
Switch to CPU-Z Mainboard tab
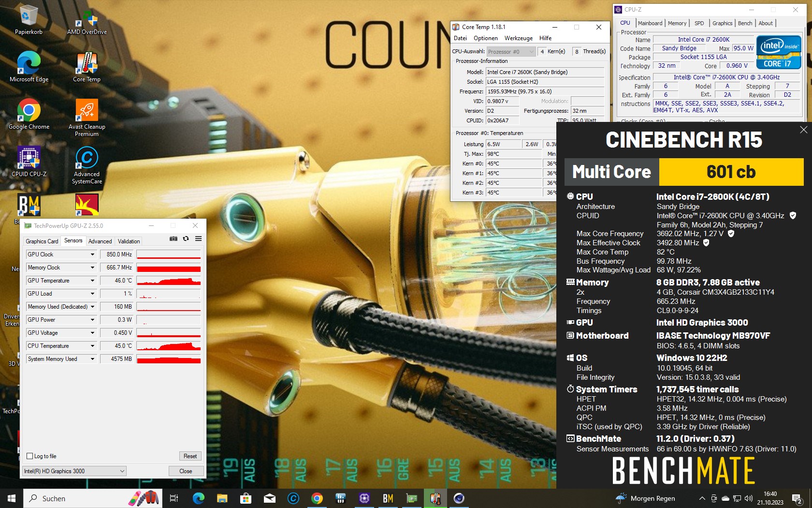tap(650, 23)
